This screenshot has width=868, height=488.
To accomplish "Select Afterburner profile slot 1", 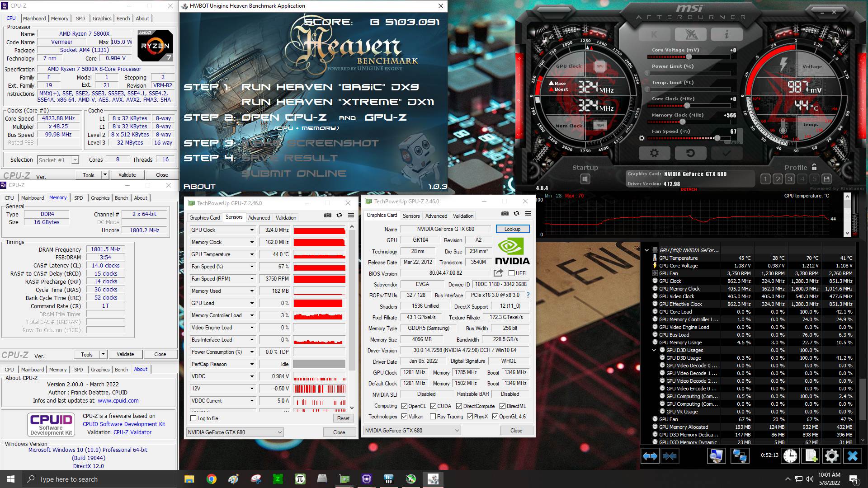I will click(x=765, y=179).
